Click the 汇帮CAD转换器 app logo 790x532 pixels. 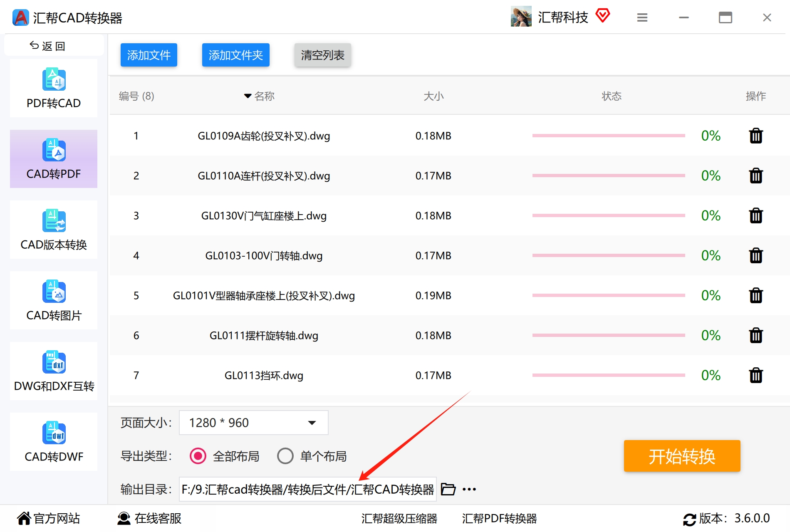[21, 17]
